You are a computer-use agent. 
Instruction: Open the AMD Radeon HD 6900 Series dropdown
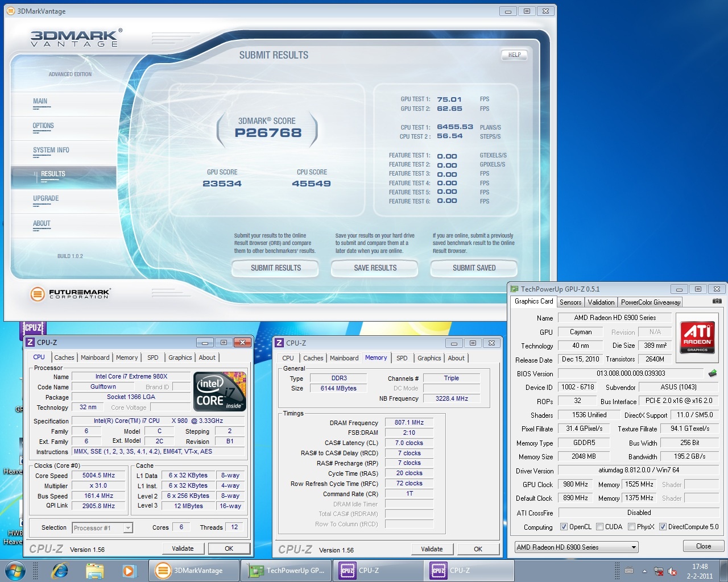[576, 547]
